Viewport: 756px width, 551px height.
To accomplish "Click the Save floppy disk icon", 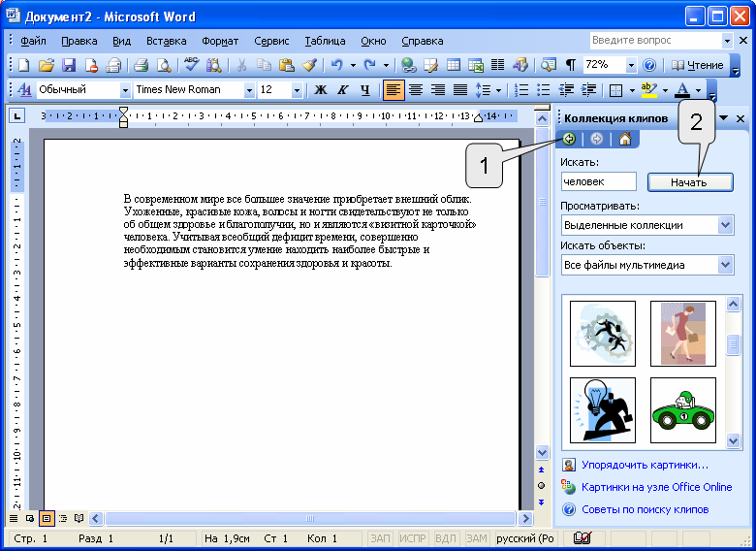I will (69, 65).
